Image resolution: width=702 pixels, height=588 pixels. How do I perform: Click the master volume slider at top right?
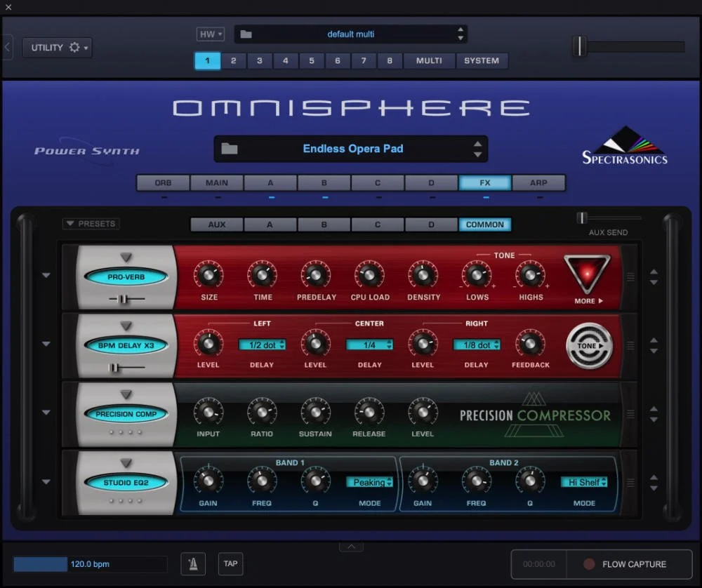coord(628,46)
